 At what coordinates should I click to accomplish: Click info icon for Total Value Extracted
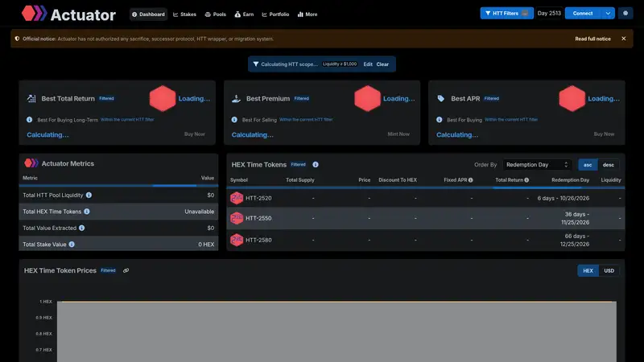point(82,228)
